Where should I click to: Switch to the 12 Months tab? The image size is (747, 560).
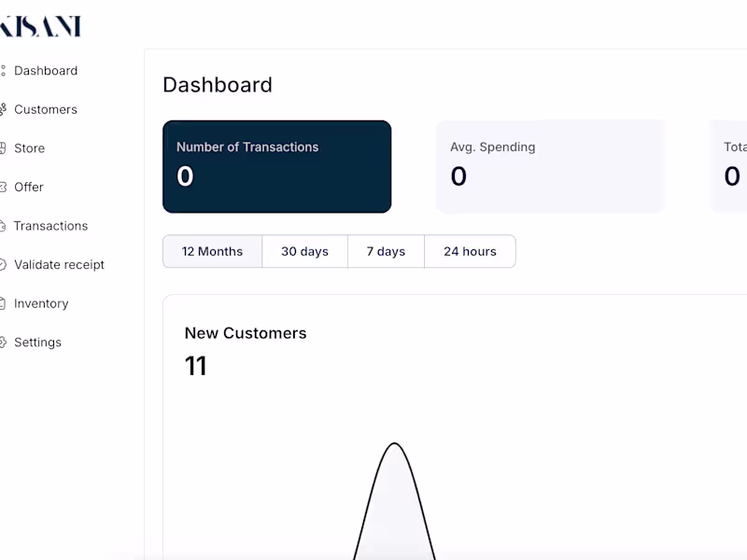click(x=212, y=251)
